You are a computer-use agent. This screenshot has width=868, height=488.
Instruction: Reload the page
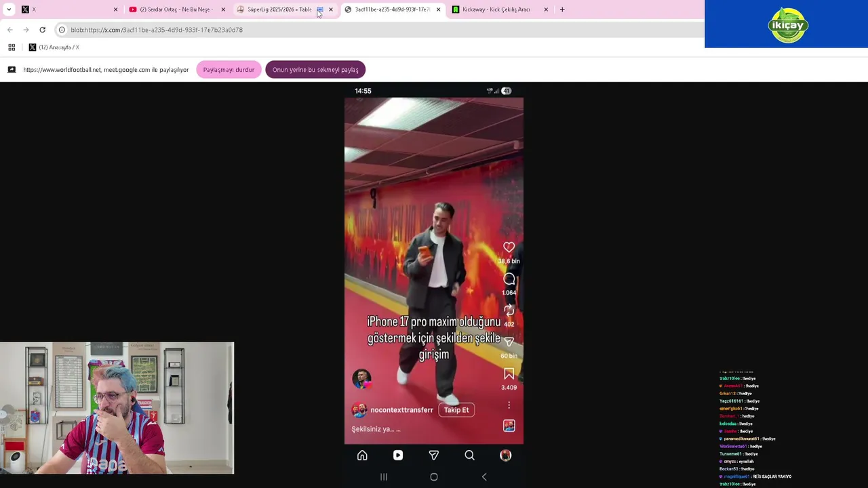click(42, 30)
